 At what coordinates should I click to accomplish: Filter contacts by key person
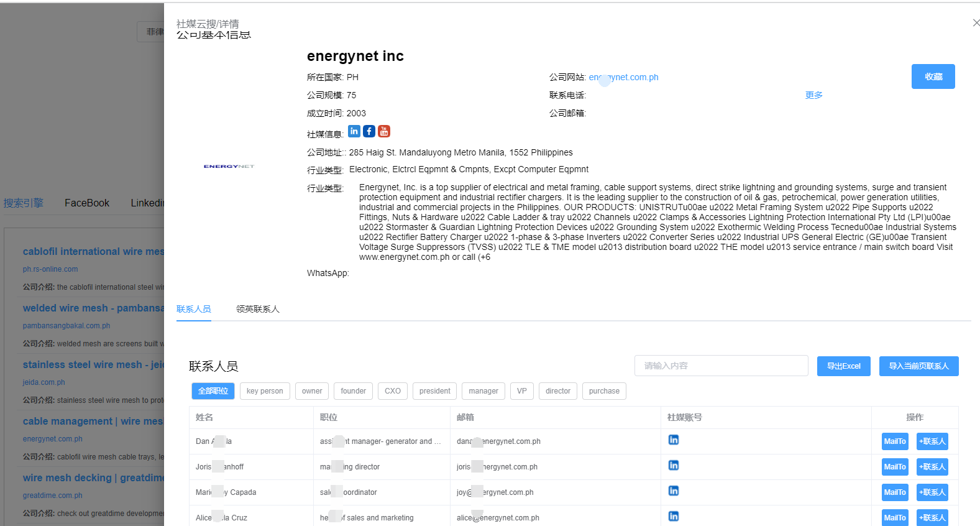tap(265, 391)
